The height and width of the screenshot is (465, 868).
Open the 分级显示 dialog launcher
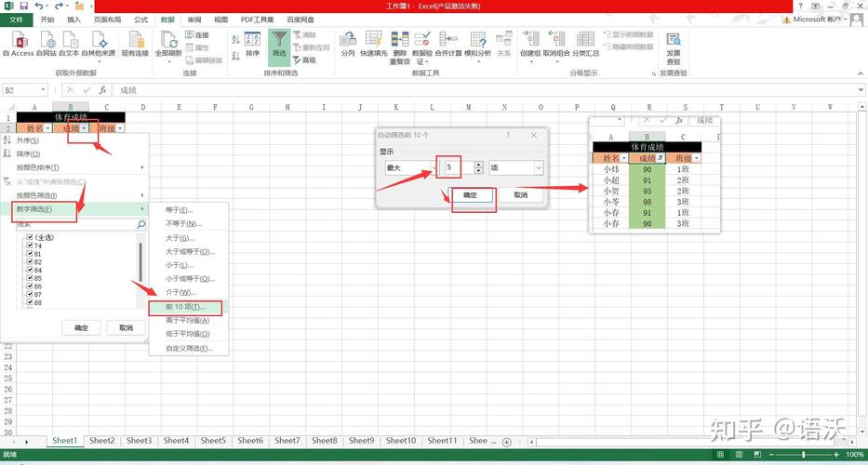[x=653, y=73]
